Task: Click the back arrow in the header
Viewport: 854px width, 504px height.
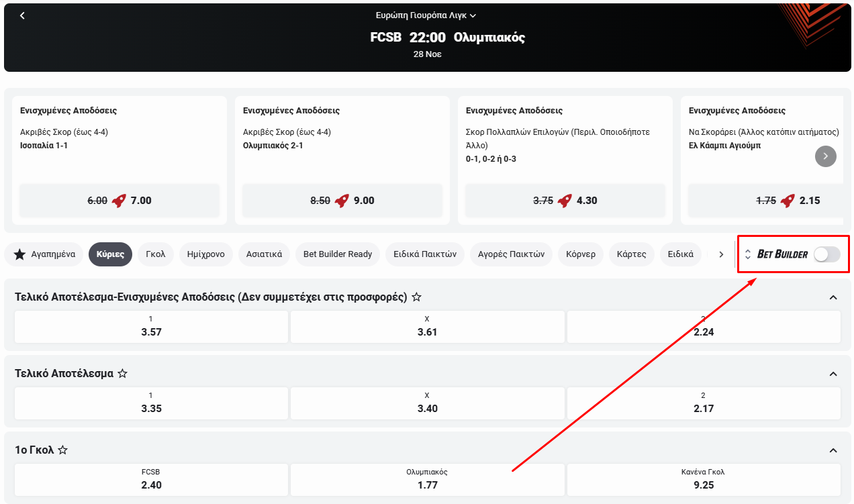Action: tap(22, 15)
